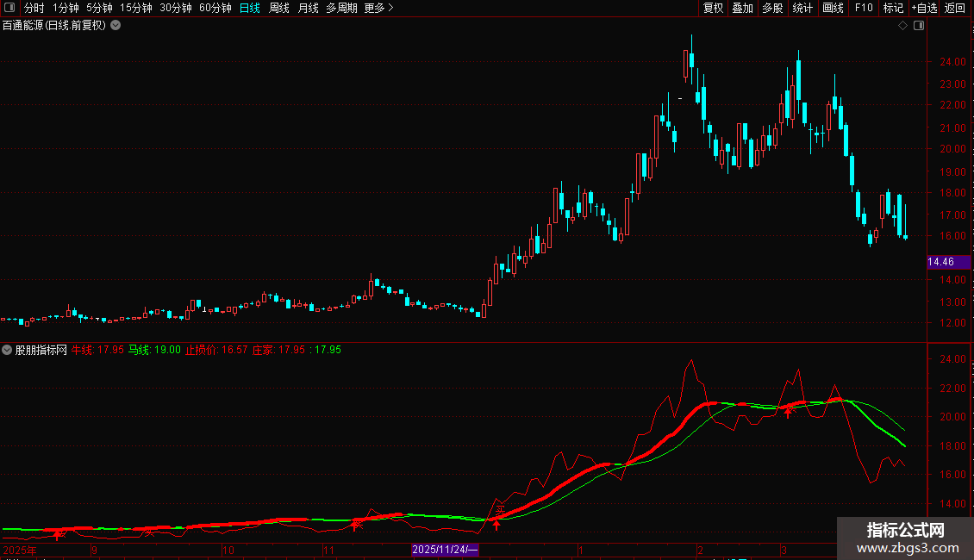Screen dimensions: 974x560
Task: Click the 标记 mark button
Action: (x=893, y=8)
